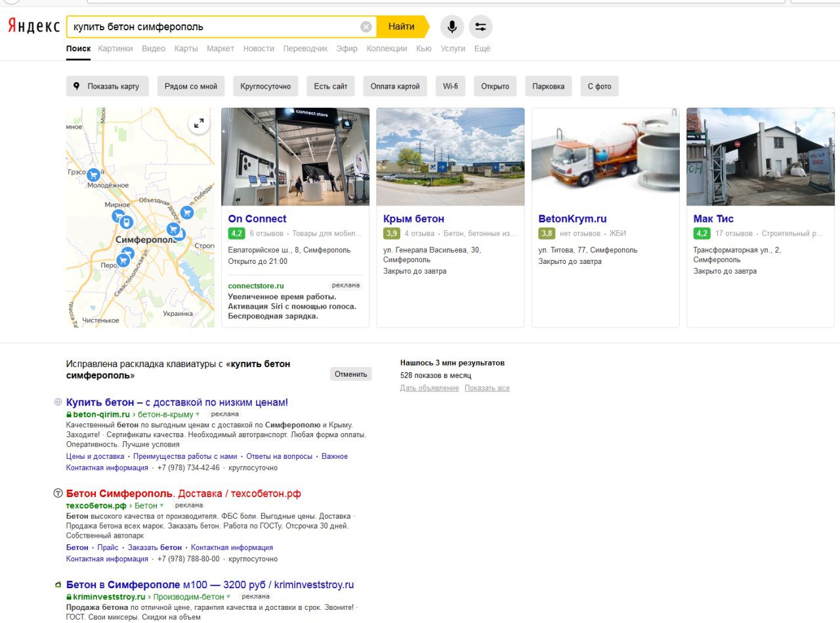
Task: Click the On Connect 4,2 rating badge
Action: [237, 233]
